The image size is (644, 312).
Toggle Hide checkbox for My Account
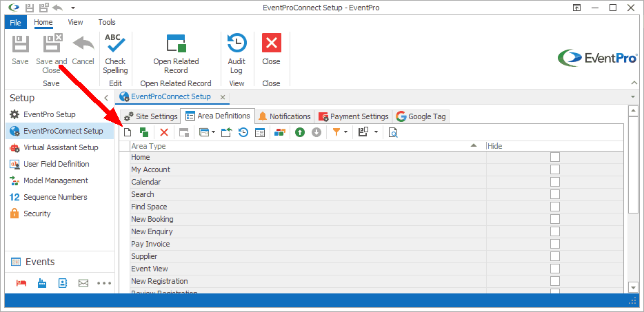coord(555,169)
